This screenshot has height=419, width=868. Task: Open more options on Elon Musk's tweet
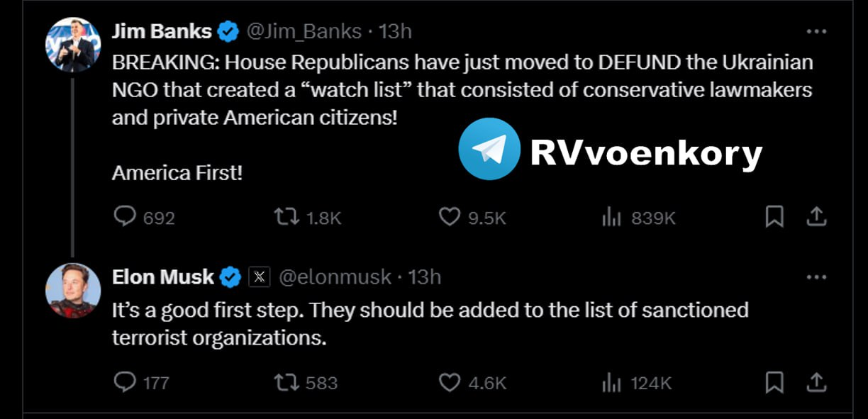(817, 277)
